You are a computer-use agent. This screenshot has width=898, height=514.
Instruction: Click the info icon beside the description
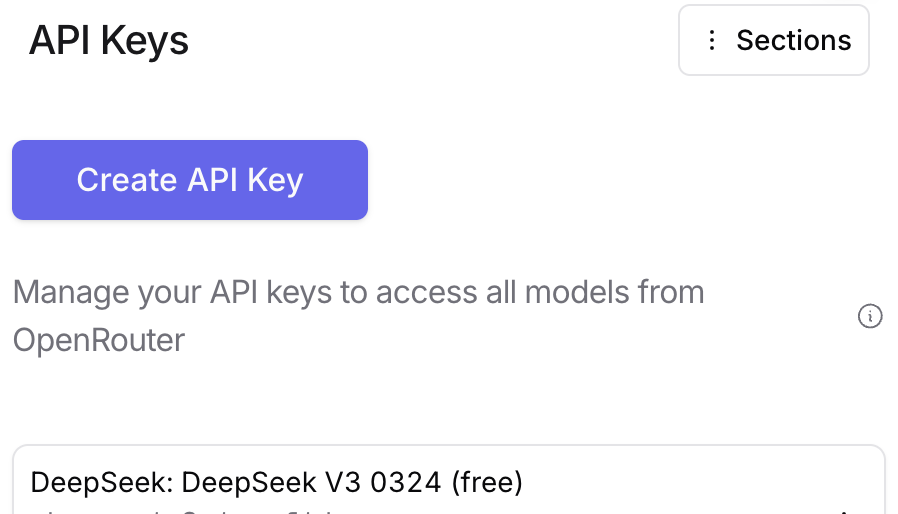click(870, 316)
